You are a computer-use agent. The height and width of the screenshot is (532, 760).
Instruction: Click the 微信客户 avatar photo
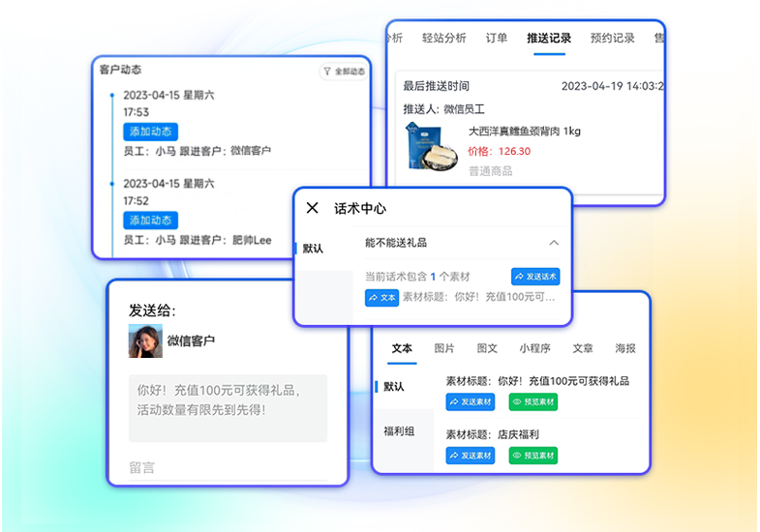pos(145,340)
